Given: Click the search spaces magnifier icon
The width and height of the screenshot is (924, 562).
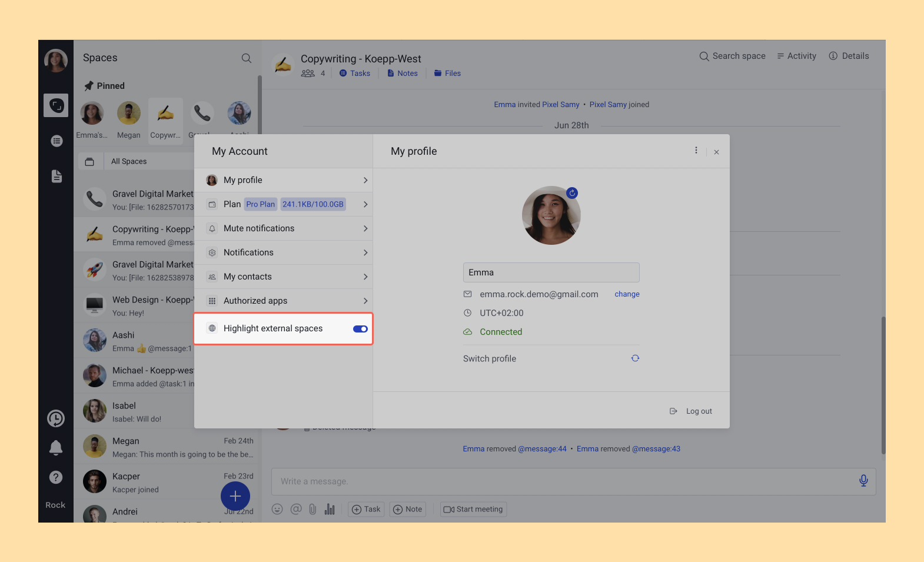Looking at the screenshot, I should coord(247,58).
